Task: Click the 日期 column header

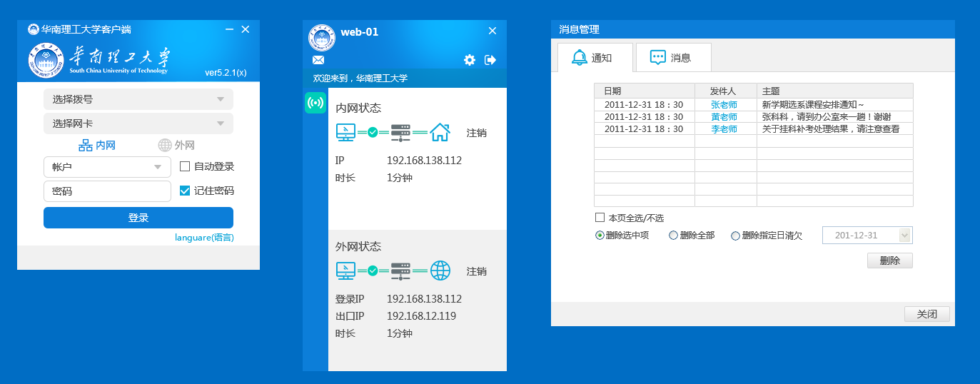Action: tap(645, 91)
